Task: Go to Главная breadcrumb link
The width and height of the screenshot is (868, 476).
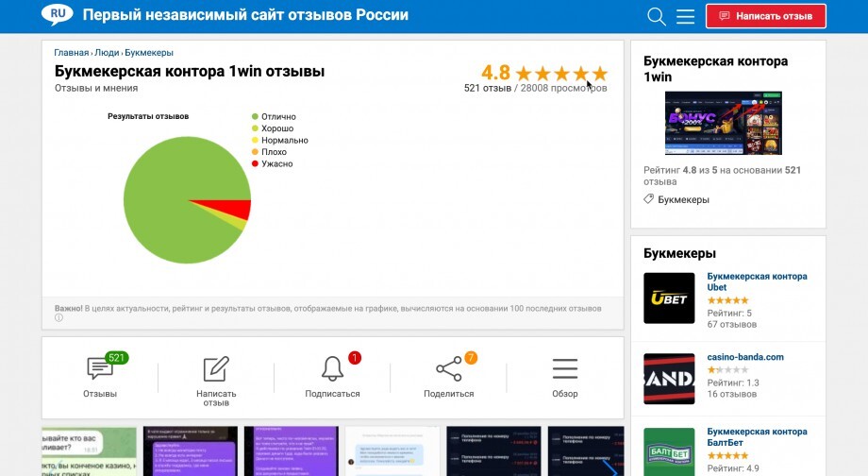Action: click(x=72, y=53)
